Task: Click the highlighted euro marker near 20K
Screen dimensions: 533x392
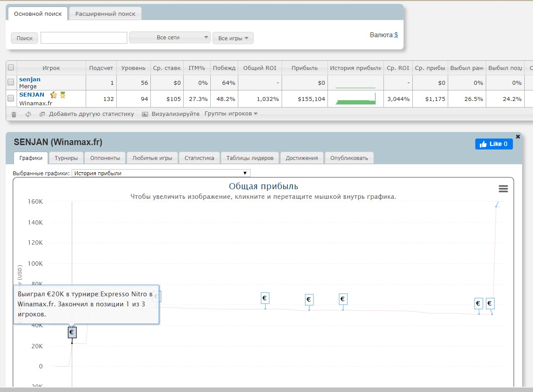Action: click(x=72, y=333)
